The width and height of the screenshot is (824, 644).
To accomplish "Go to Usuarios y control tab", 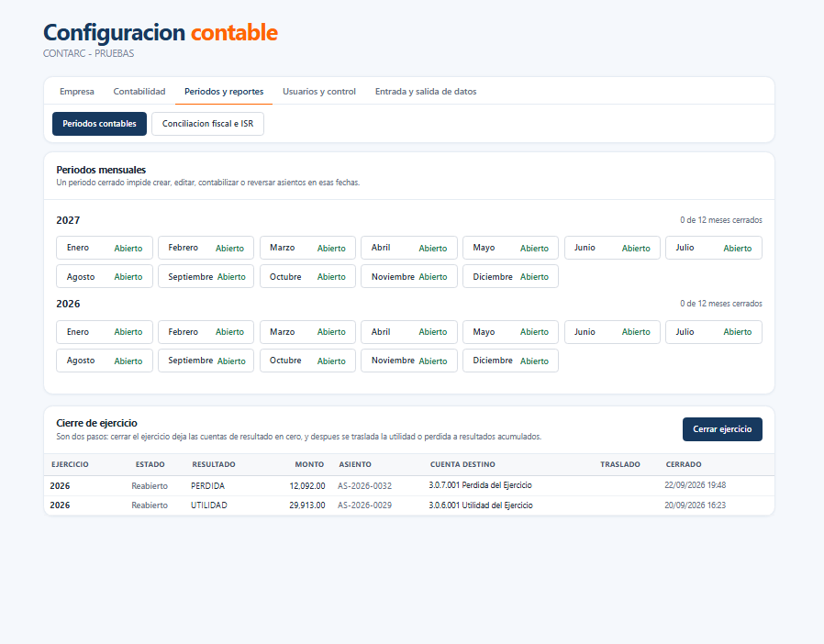I will [319, 92].
